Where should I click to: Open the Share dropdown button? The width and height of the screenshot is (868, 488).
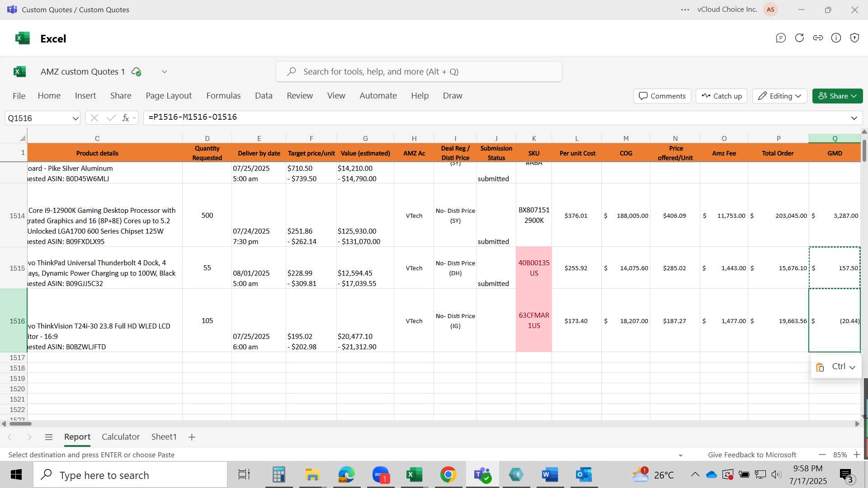(837, 96)
